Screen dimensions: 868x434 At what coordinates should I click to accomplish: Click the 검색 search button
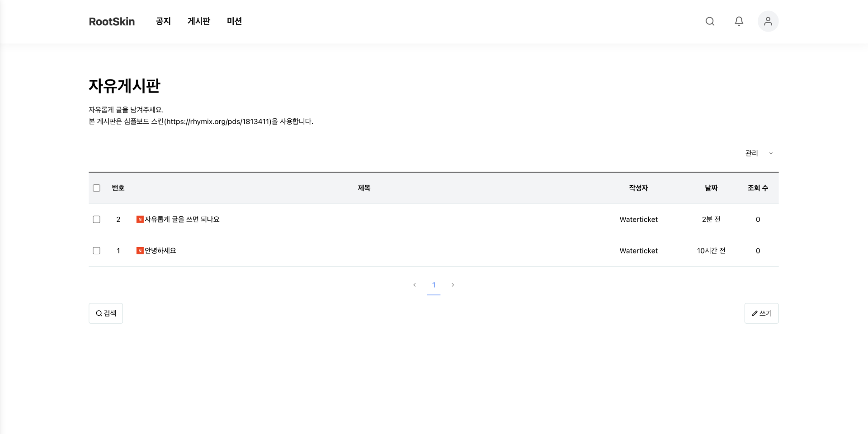[x=106, y=313]
